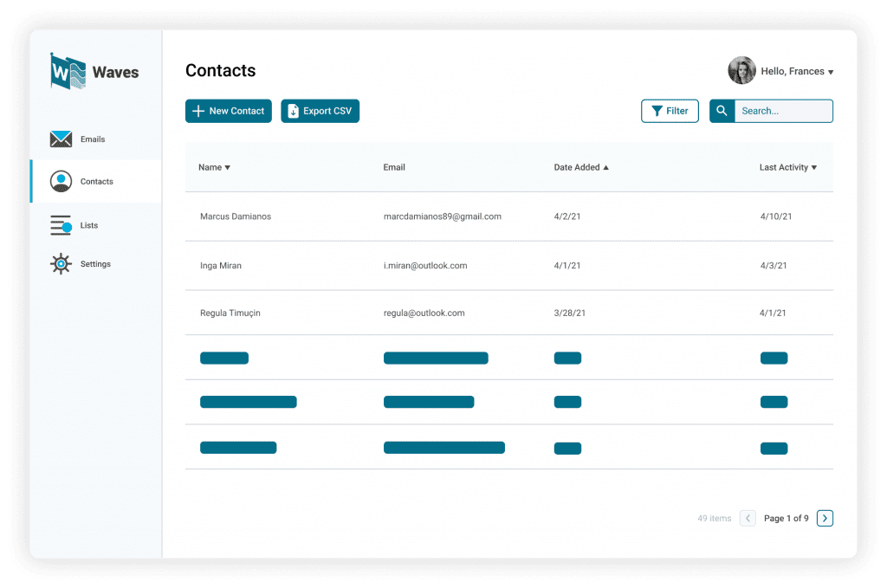The image size is (887, 588).
Task: Sort by Date Added column arrow
Action: click(x=605, y=167)
